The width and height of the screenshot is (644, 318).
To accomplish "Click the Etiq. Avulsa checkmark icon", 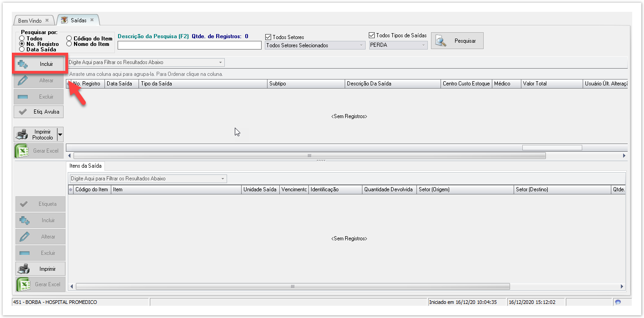I will pos(22,112).
